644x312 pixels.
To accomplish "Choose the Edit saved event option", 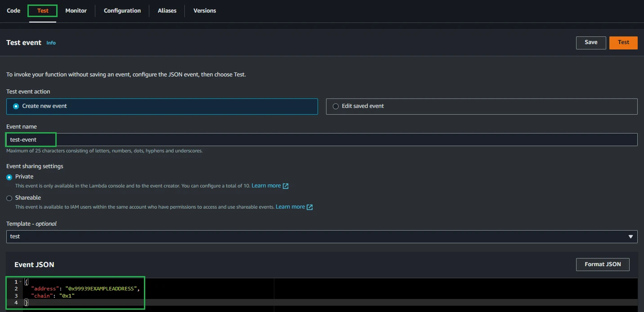I will 335,107.
